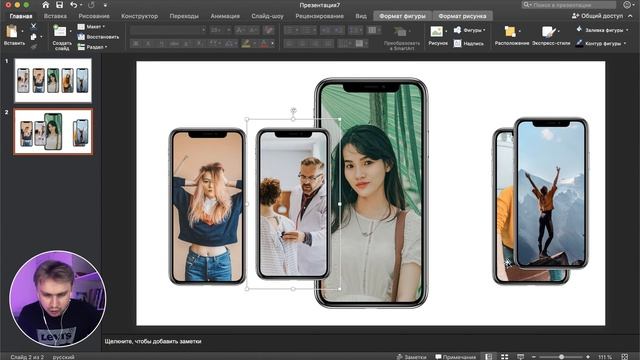Select slide 1 thumbnail in the panel
Viewport: 640px width, 360px height.
pos(53,80)
